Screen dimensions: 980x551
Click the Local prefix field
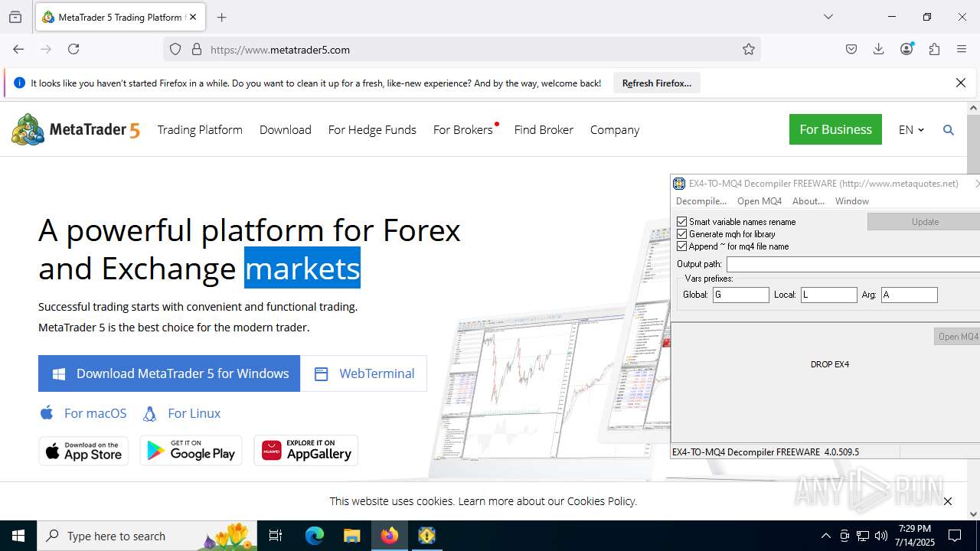coord(829,295)
